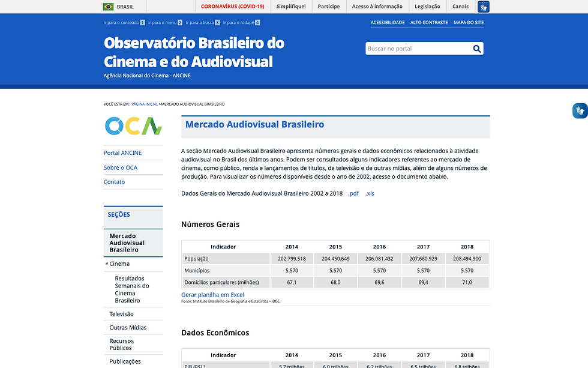Screen dimensions: 588x368
Task: Focus the 'Buscar no portal' search field
Action: [419, 49]
